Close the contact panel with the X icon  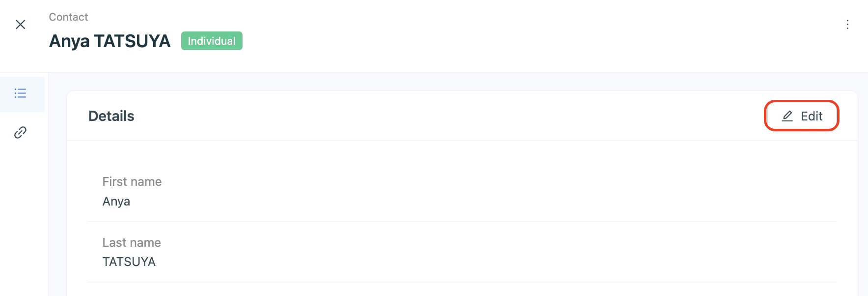click(x=20, y=25)
